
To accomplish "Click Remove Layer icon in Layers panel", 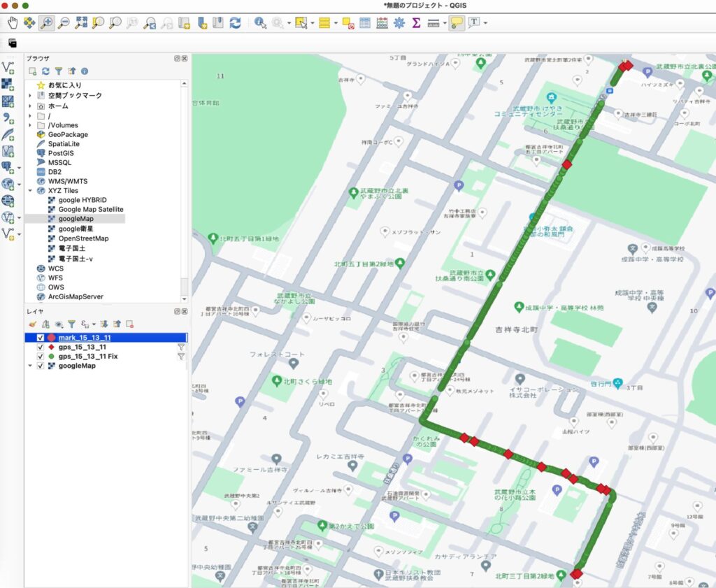I will pyautogui.click(x=129, y=324).
